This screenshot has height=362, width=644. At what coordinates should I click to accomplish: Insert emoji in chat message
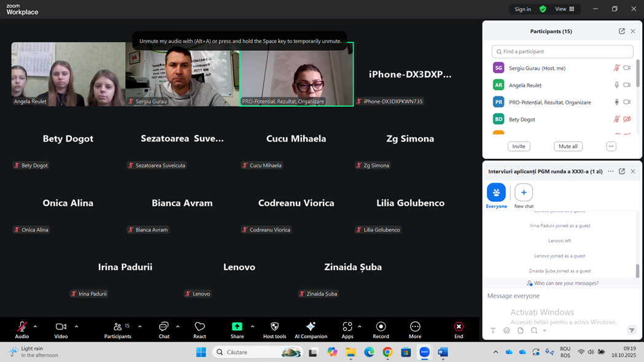point(506,331)
